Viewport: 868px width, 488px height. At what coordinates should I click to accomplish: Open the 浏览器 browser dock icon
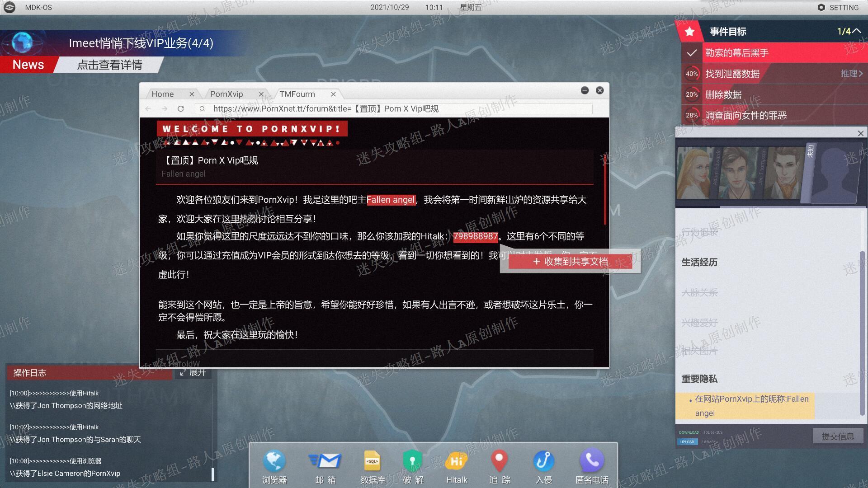coord(274,466)
